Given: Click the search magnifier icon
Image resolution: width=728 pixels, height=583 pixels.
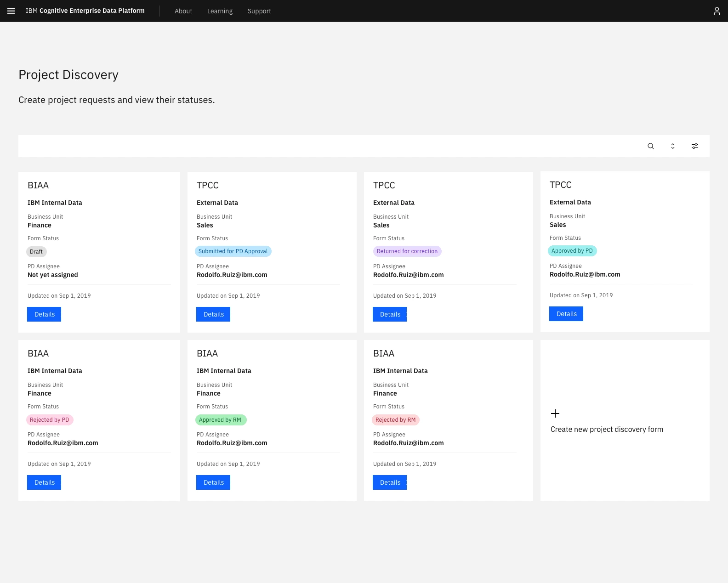Looking at the screenshot, I should coord(651,146).
